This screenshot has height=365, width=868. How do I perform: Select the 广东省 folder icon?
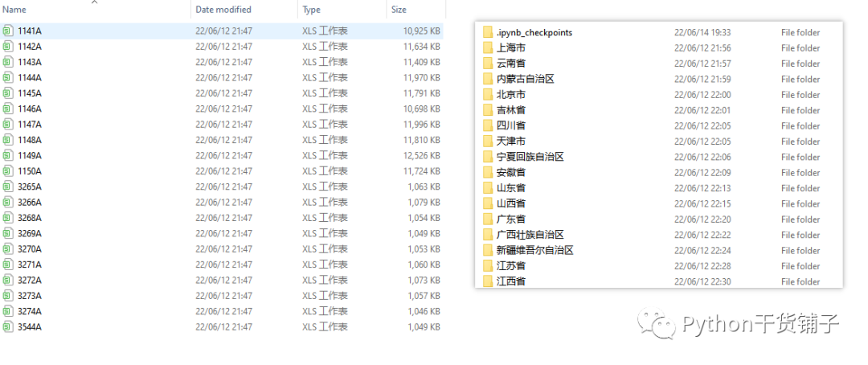tap(488, 219)
